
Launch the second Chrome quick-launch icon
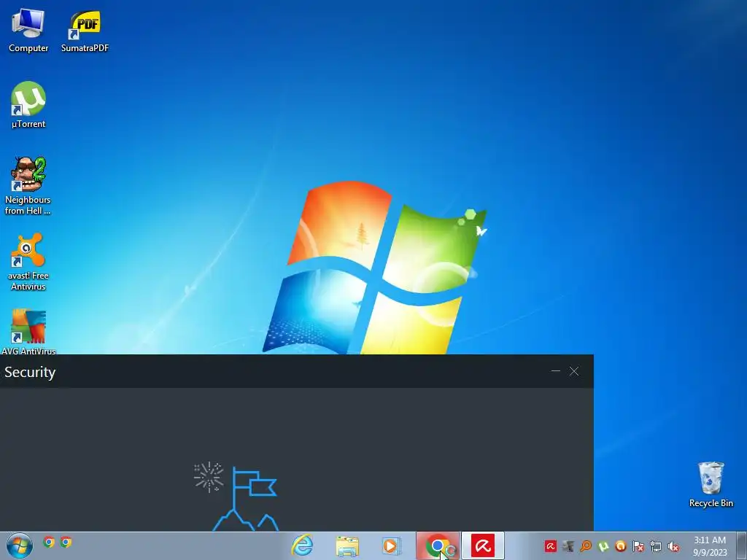pyautogui.click(x=66, y=542)
